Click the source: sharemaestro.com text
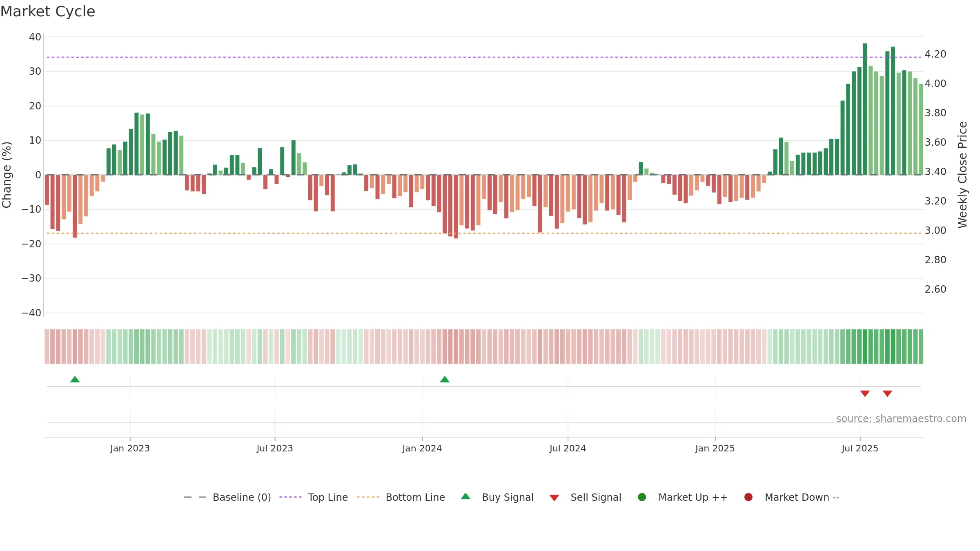Viewport: 980px width, 551px height. (x=901, y=419)
